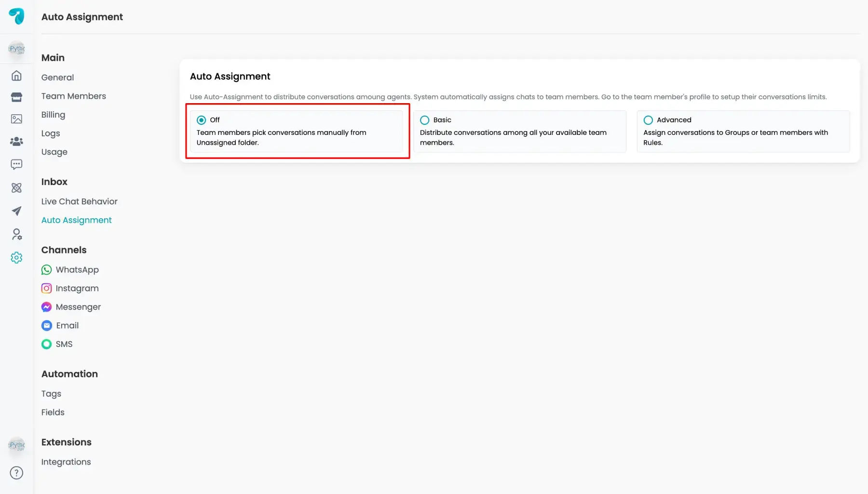
Task: Click the workspace avatar at top
Action: click(16, 49)
